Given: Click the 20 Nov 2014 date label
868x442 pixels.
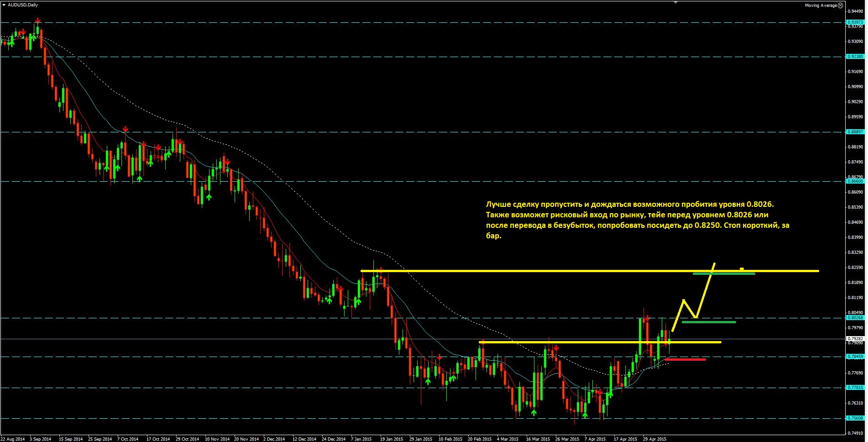Looking at the screenshot, I should [246, 439].
